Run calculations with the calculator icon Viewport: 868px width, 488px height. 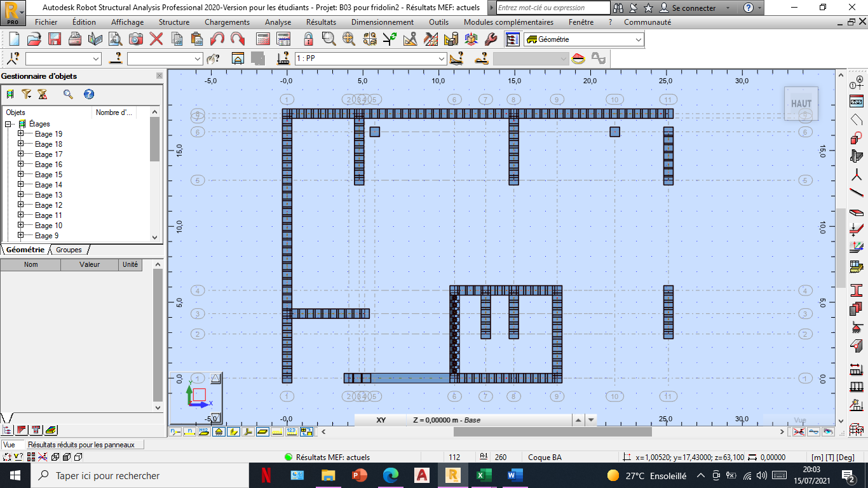tap(264, 39)
